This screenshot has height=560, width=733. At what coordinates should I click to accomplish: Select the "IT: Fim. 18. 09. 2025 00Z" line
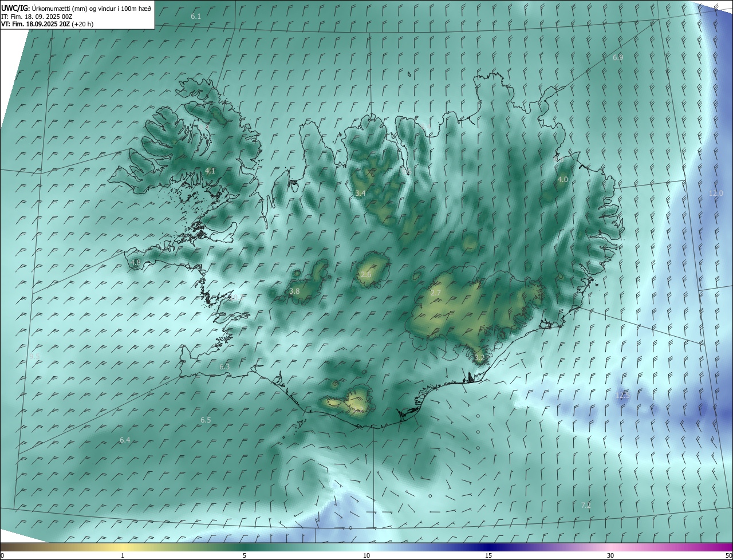tap(37, 17)
